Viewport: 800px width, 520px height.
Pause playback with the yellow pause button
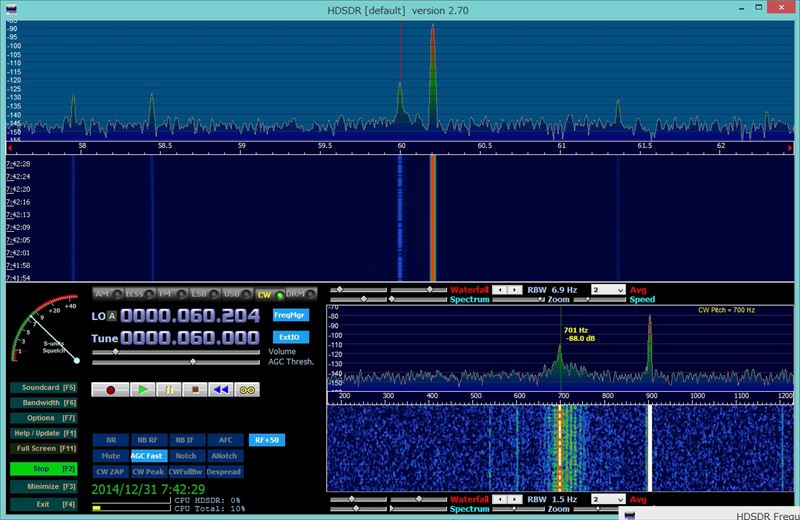pyautogui.click(x=169, y=390)
